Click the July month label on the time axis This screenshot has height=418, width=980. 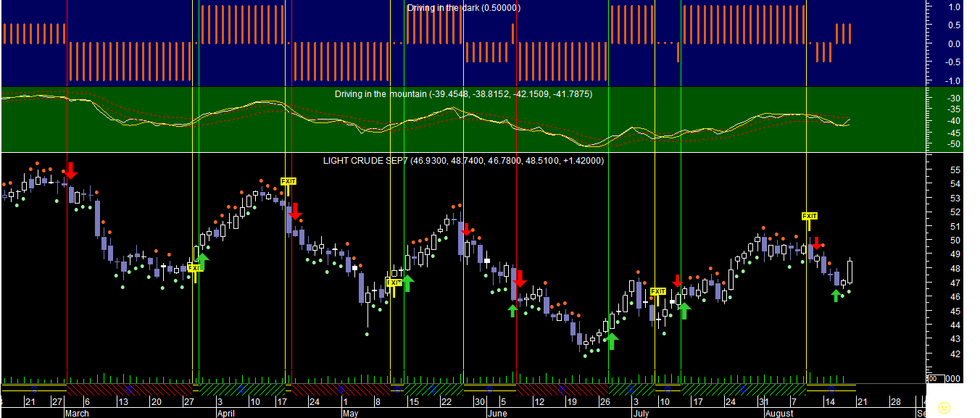click(x=641, y=414)
